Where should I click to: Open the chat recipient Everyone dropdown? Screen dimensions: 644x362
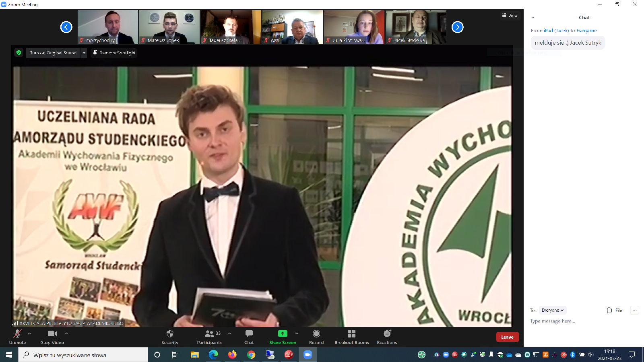coord(553,310)
